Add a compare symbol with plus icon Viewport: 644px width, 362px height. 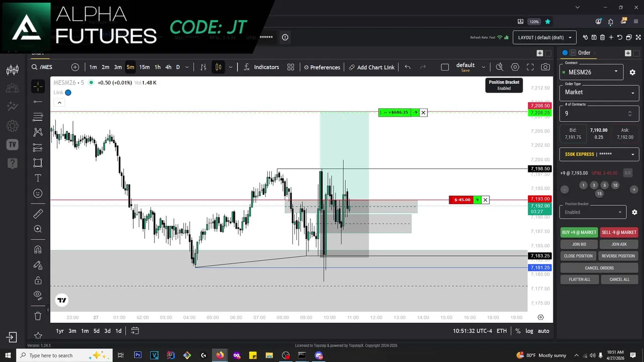75,67
